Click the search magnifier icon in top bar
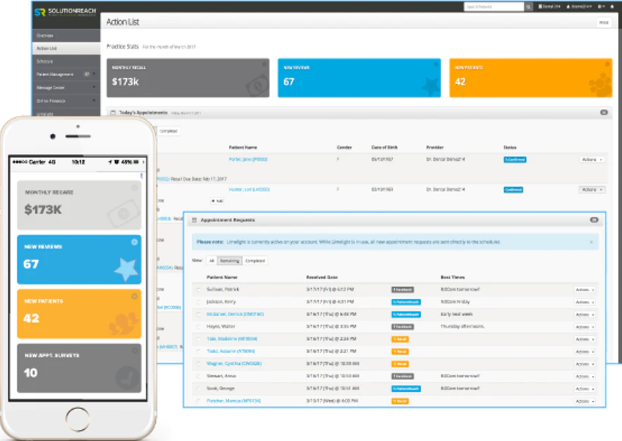This screenshot has width=622, height=441. tap(528, 7)
